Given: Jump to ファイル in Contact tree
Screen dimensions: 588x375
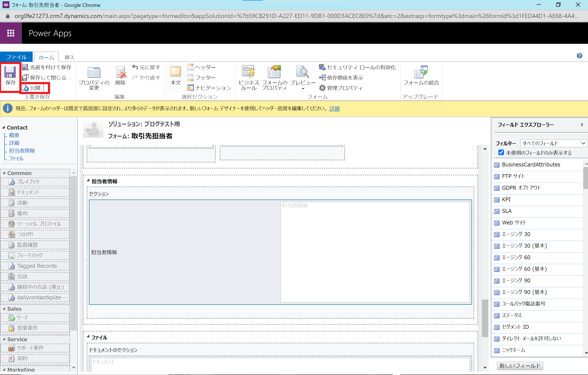Looking at the screenshot, I should (16, 159).
